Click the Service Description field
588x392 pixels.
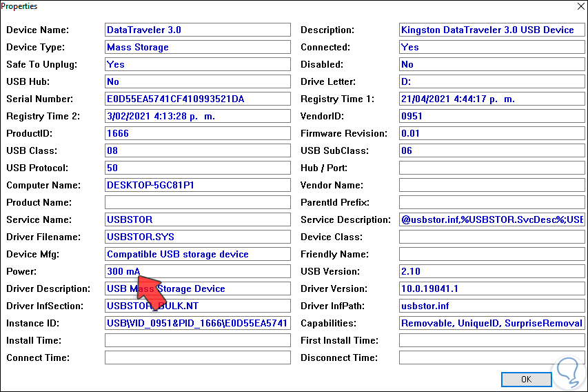[x=492, y=219]
